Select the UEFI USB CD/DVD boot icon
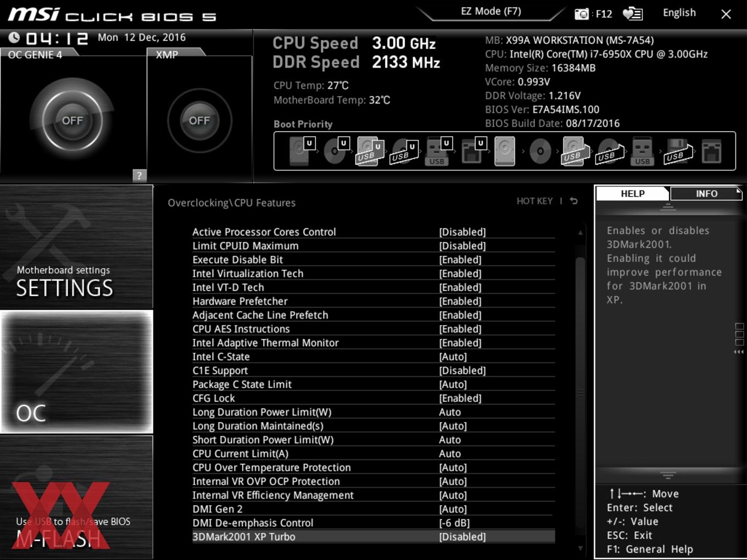The image size is (747, 560). (404, 151)
